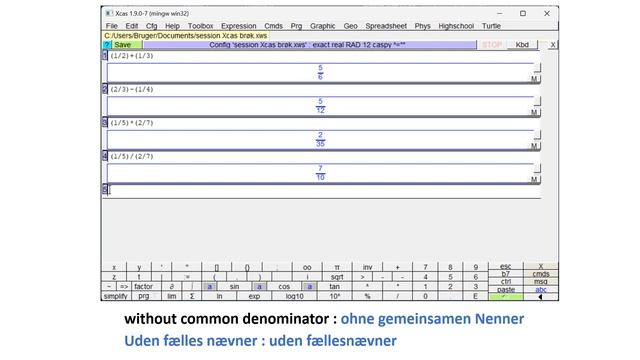The height and width of the screenshot is (360, 640).
Task: Click the M button of result 5/12
Action: point(535,112)
